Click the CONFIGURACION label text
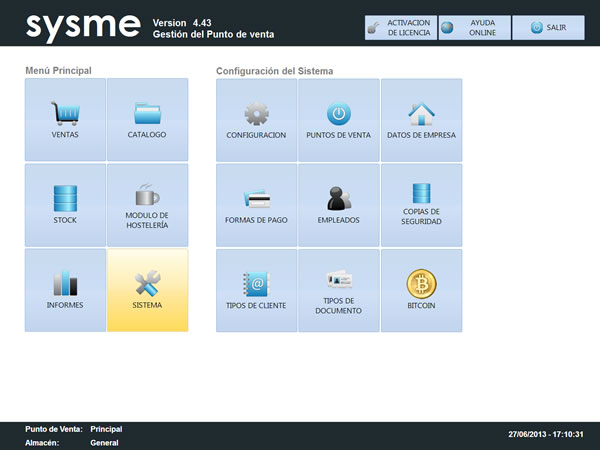 coord(256,135)
